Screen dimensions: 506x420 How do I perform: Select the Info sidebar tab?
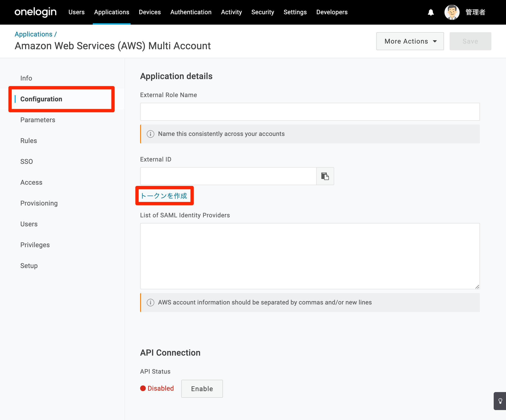[26, 78]
